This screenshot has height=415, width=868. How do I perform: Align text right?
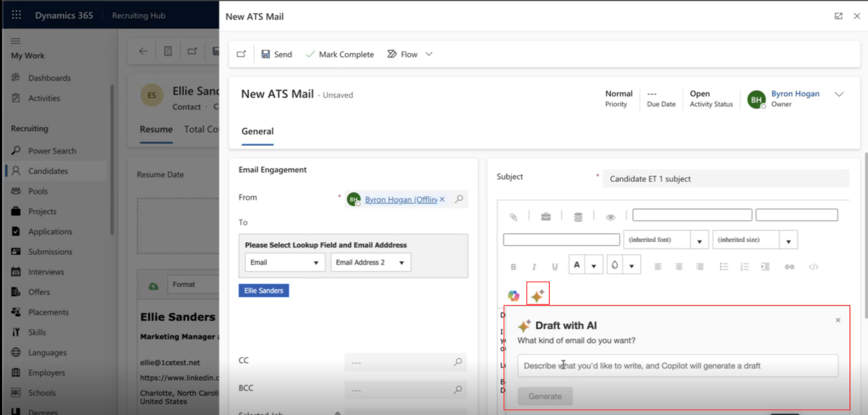tap(700, 267)
